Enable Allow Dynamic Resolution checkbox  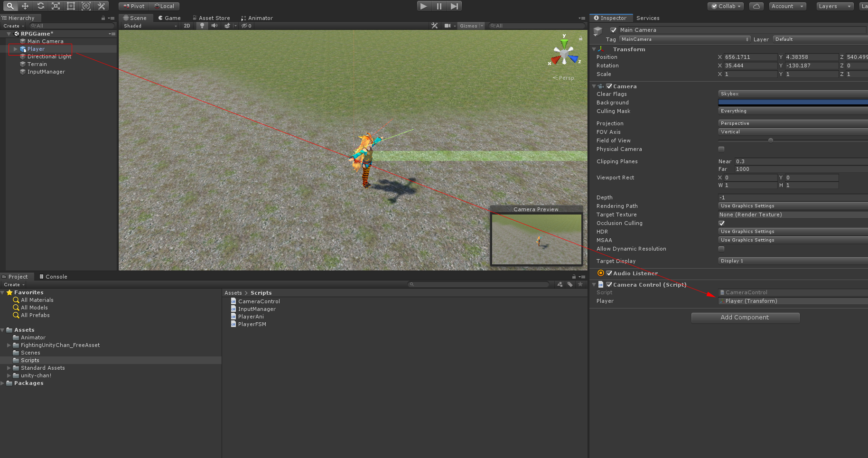point(721,249)
